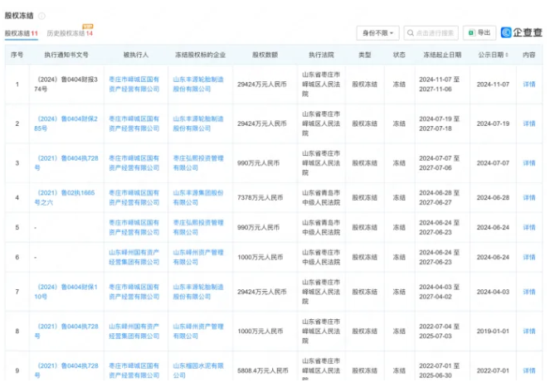Open 山东榴园水泥有限公司 in row 9

point(197,370)
